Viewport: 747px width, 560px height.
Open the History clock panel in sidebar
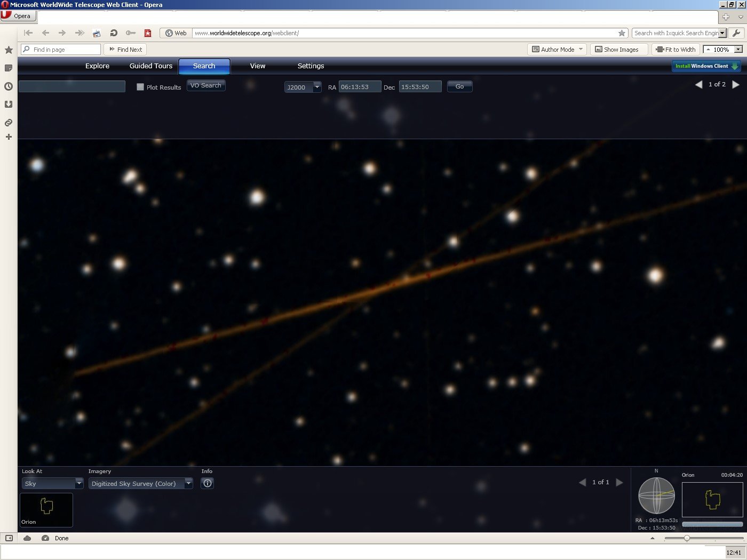pos(9,86)
